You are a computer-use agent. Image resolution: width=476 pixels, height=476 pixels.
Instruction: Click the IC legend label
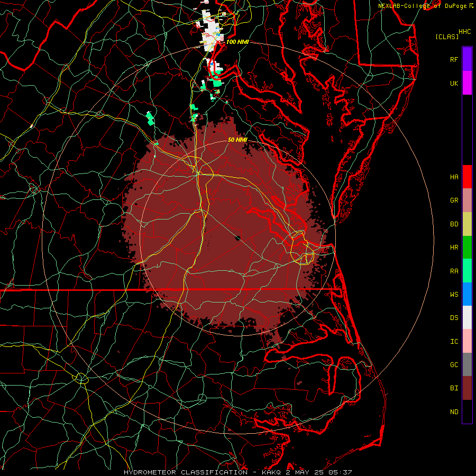pyautogui.click(x=454, y=342)
